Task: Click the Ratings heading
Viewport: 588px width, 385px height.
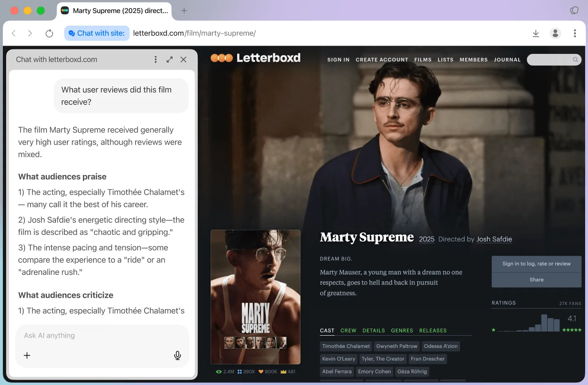Action: [503, 303]
